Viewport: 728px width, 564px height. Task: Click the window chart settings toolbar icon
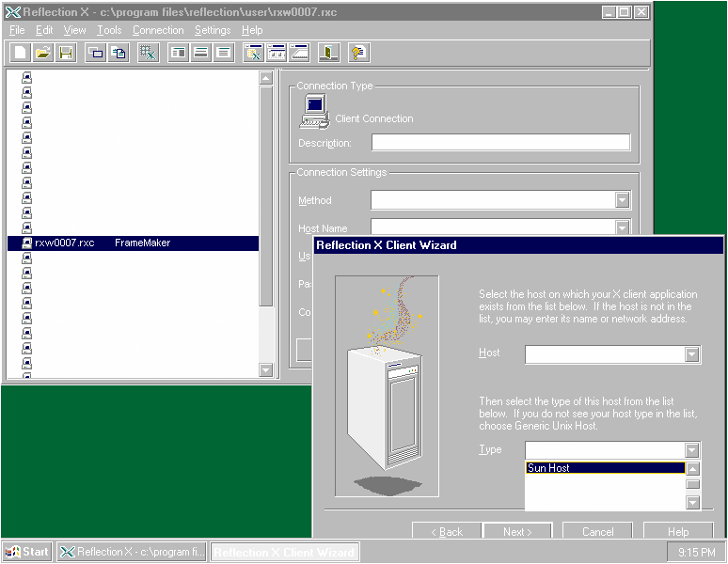[x=277, y=53]
